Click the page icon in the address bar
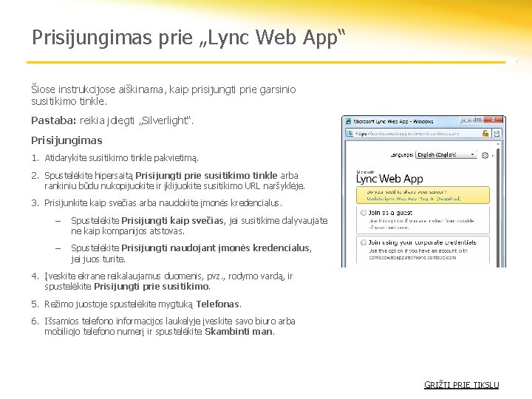The height and width of the screenshot is (399, 532). pos(349,133)
